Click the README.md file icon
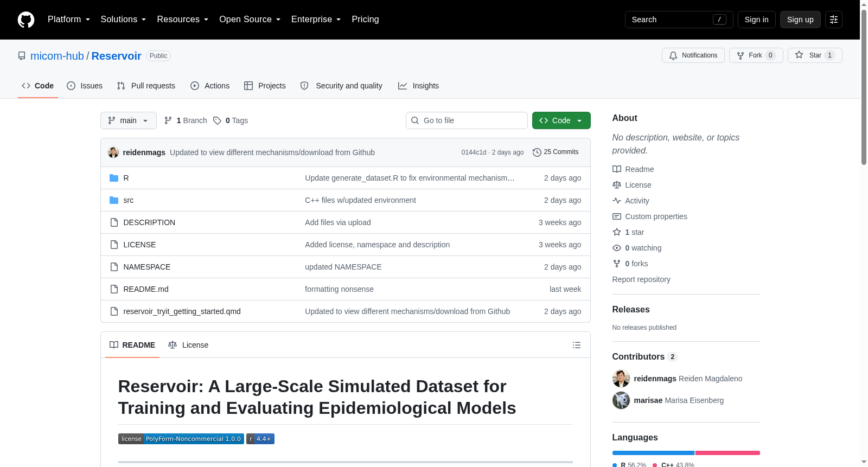Viewport: 868px width, 467px height. tap(114, 289)
